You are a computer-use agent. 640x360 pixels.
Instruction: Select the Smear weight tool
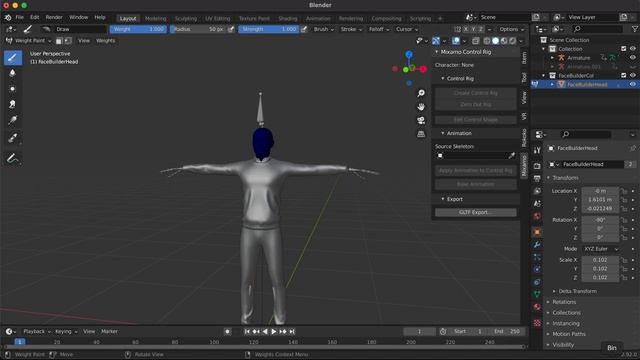pos(13,104)
